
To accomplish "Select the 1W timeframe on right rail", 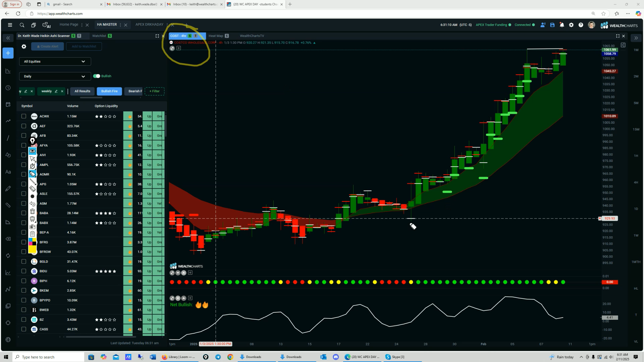I will (x=636, y=236).
